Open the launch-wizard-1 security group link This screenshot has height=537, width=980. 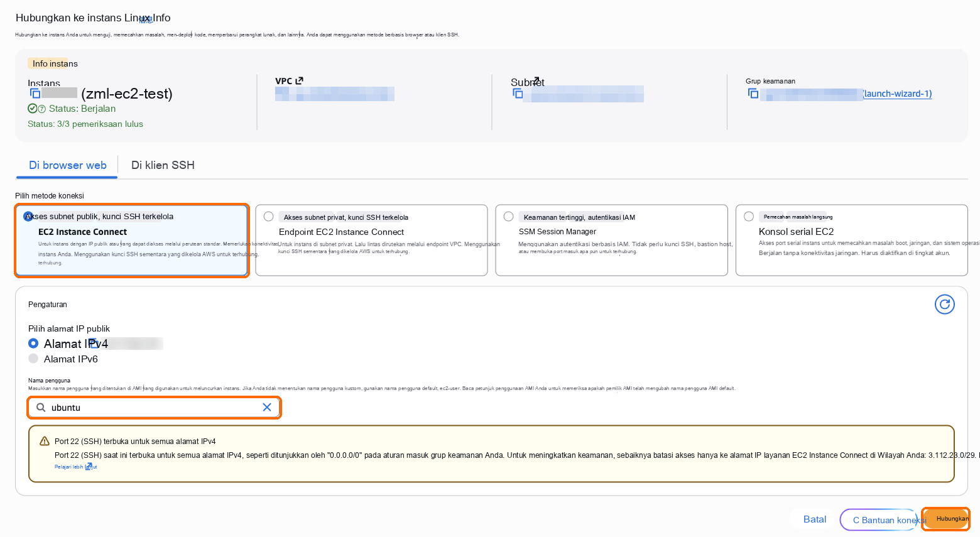coord(897,94)
